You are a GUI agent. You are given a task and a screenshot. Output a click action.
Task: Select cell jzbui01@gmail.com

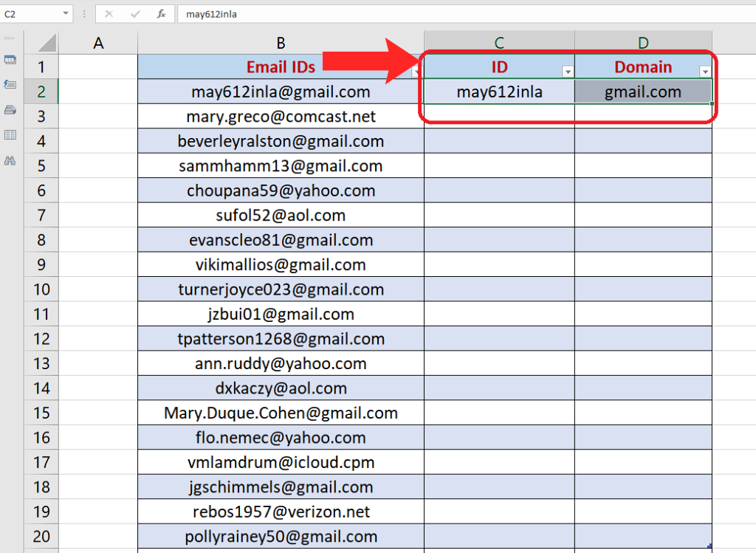[x=281, y=314]
